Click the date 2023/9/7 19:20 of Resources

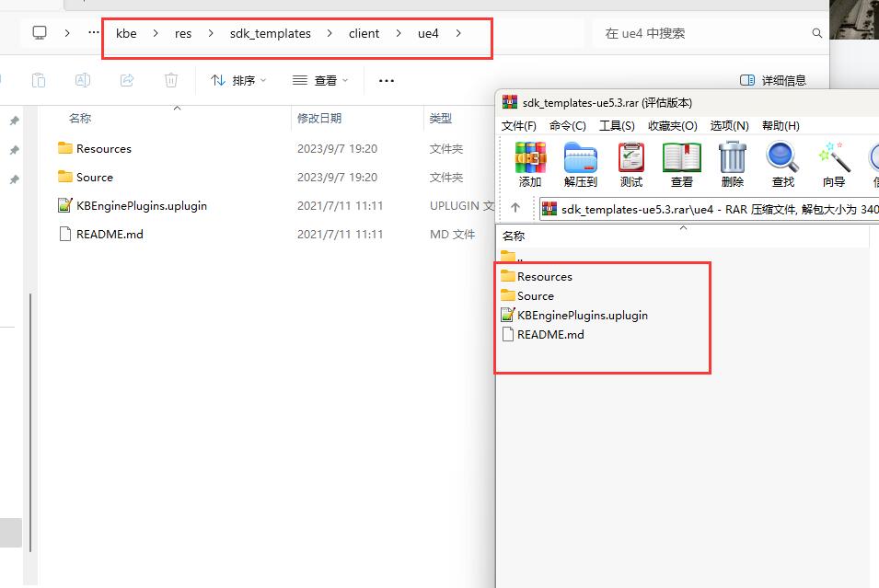pos(337,148)
